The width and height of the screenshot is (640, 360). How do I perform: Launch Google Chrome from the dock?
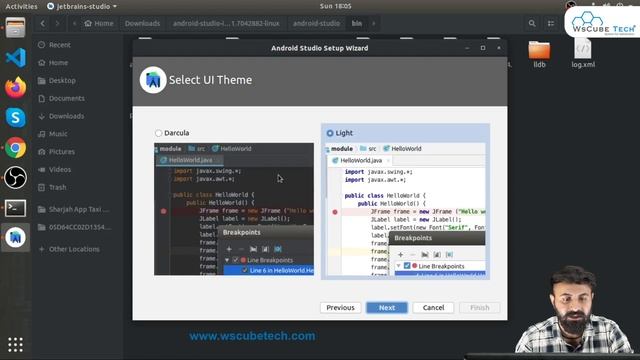[16, 147]
